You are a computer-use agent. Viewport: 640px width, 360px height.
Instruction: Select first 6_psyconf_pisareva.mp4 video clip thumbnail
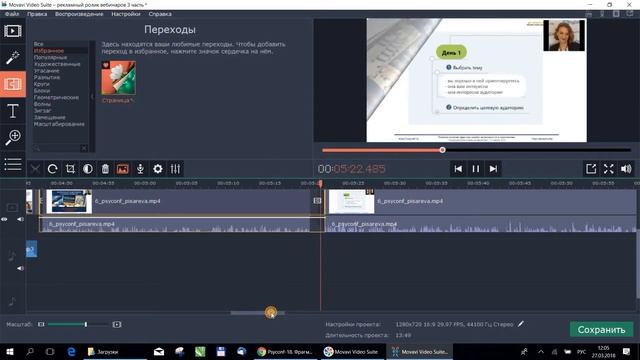click(69, 201)
